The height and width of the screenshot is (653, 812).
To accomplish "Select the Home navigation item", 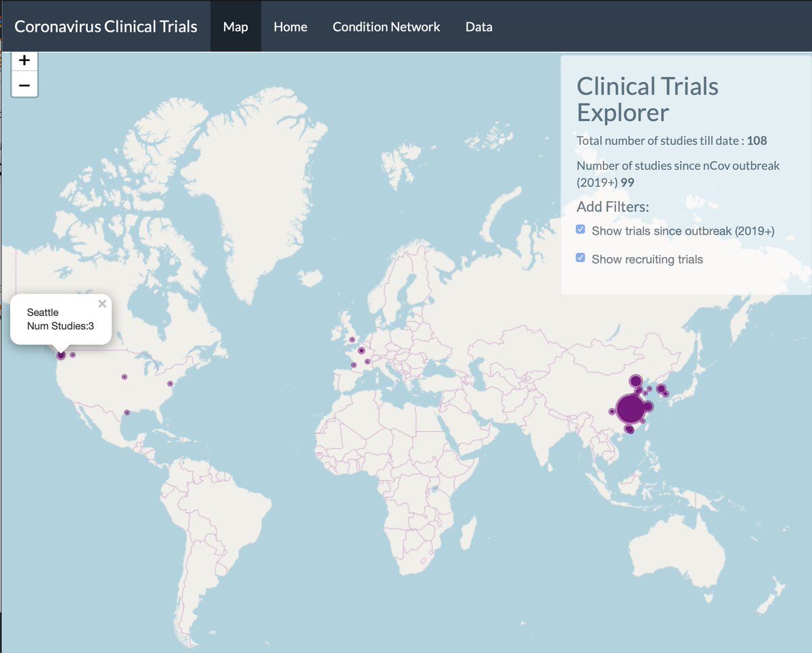I will tap(290, 26).
